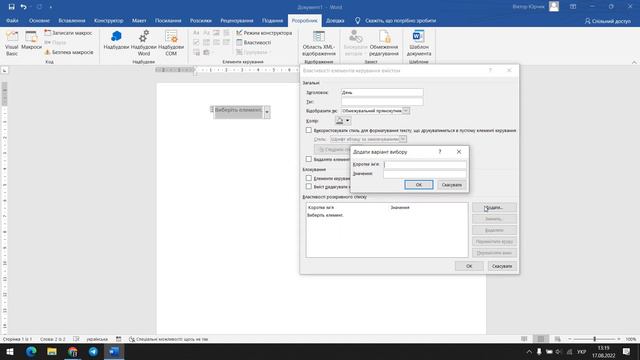
Task: Open Надбудови Word dialog
Action: coord(144,43)
